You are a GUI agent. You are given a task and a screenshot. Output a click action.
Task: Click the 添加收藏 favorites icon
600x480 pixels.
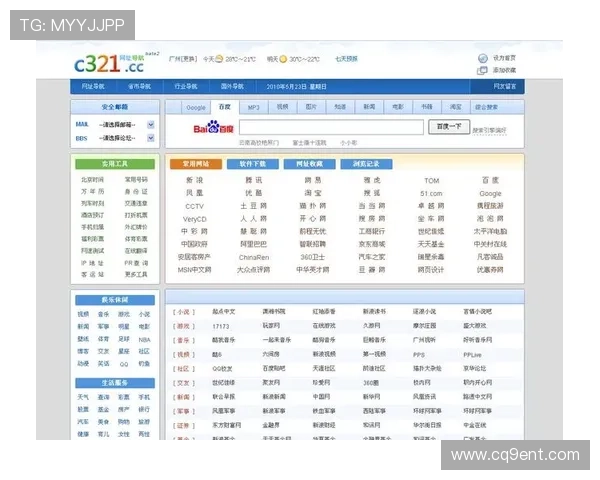(482, 70)
